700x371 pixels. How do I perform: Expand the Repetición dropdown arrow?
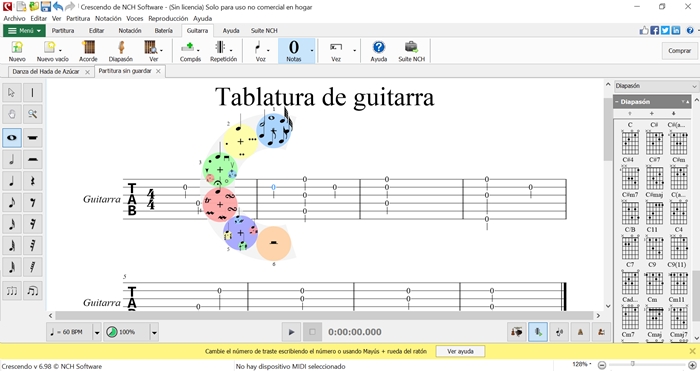click(231, 50)
